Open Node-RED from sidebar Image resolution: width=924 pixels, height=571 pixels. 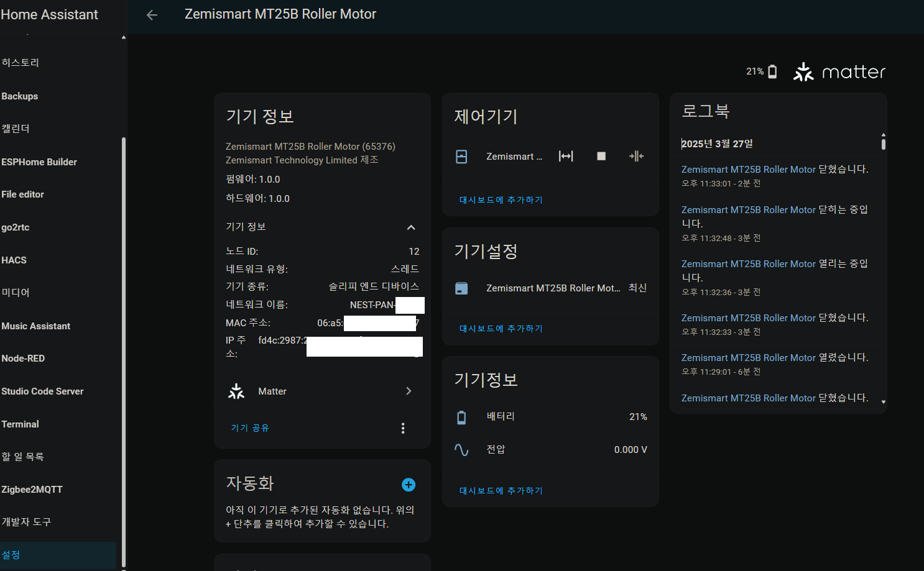[x=23, y=359]
